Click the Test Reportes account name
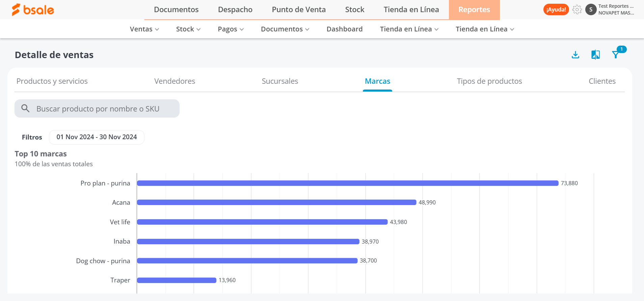 pyautogui.click(x=616, y=6)
